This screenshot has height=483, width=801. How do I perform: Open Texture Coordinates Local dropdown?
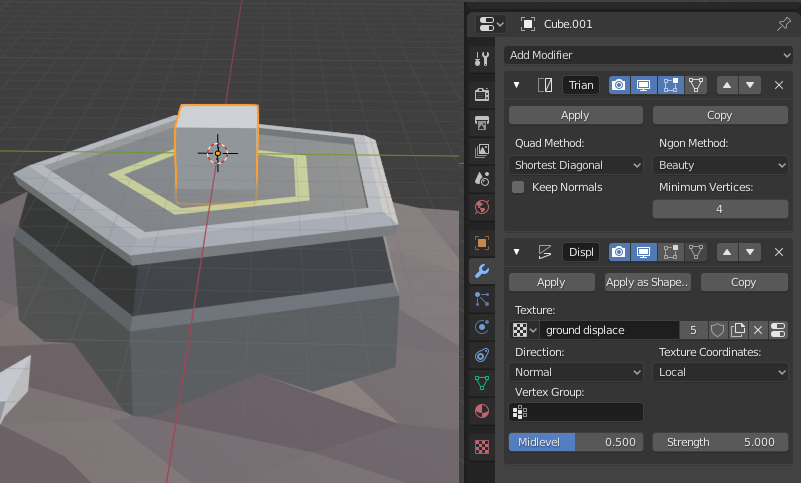(x=720, y=372)
